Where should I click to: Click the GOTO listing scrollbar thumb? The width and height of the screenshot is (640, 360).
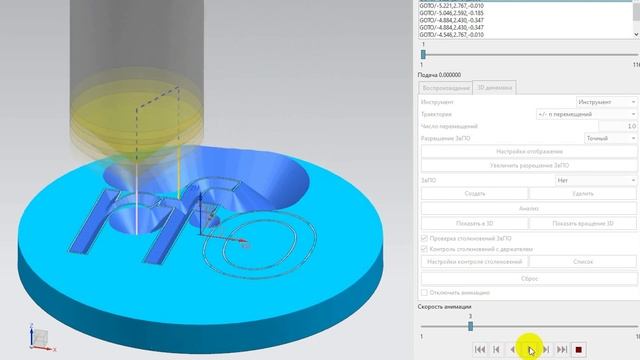coord(636,11)
